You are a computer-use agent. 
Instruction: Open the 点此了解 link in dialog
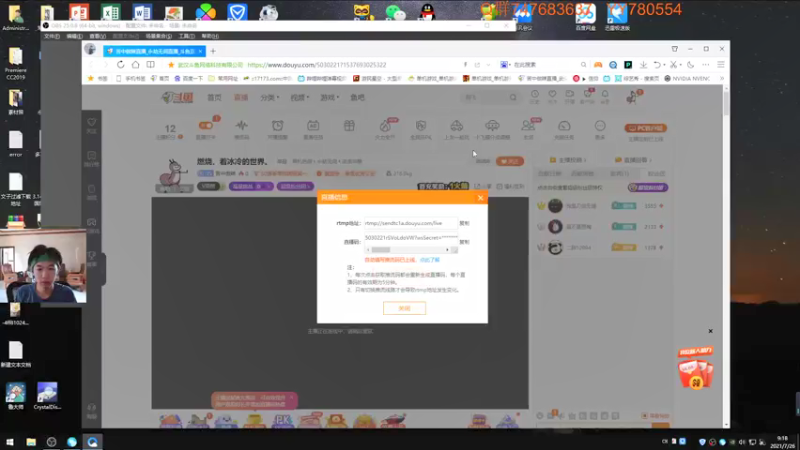pos(430,260)
